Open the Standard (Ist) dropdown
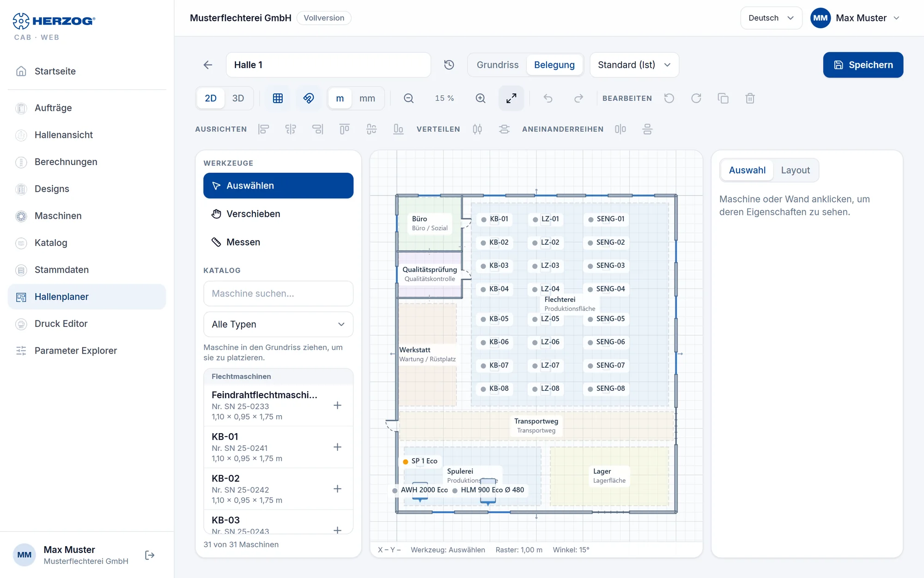This screenshot has height=578, width=924. tap(634, 65)
